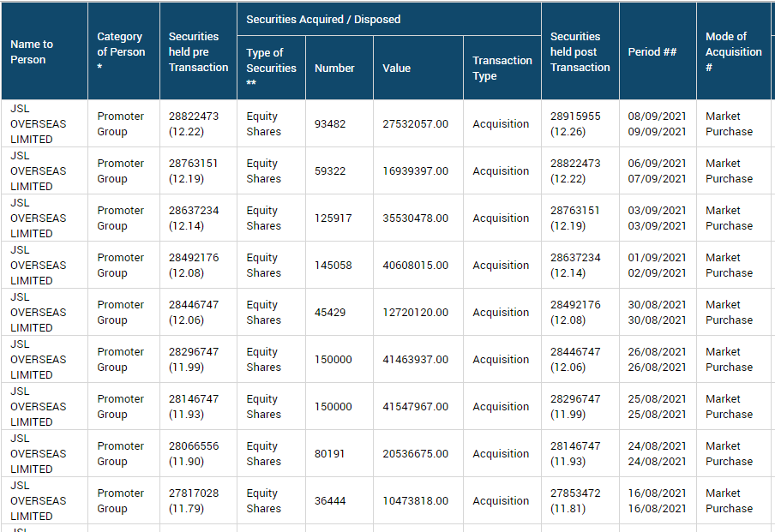
Task: Click 'Mode of Acquisition' column header
Action: [x=734, y=51]
